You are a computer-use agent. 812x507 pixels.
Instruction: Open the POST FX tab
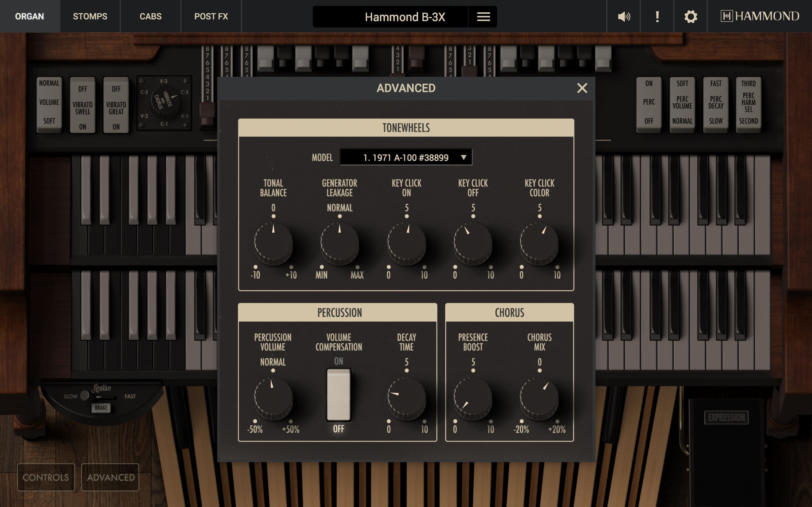[211, 16]
